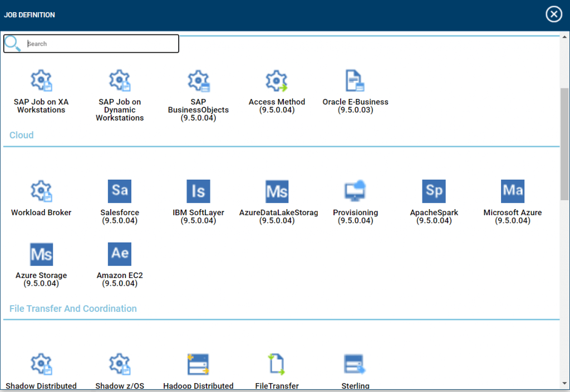Choose the Amazon EC2 job icon
The width and height of the screenshot is (570, 392).
[120, 254]
